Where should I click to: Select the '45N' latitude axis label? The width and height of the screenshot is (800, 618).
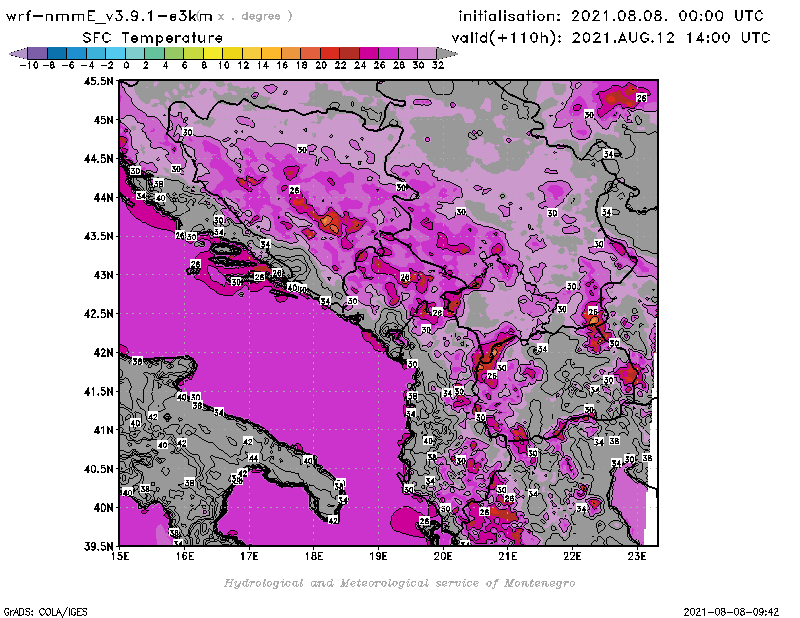pyautogui.click(x=103, y=120)
